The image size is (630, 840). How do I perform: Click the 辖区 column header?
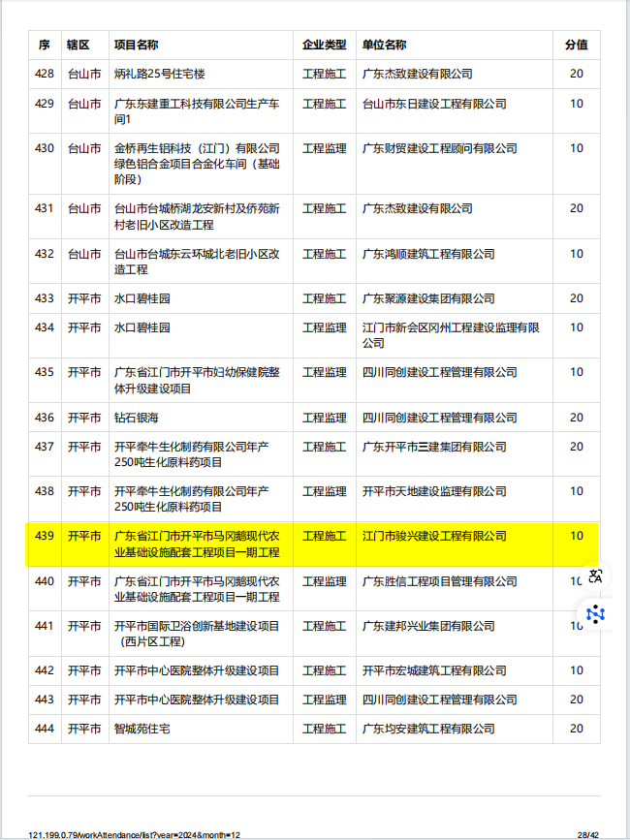coord(79,45)
